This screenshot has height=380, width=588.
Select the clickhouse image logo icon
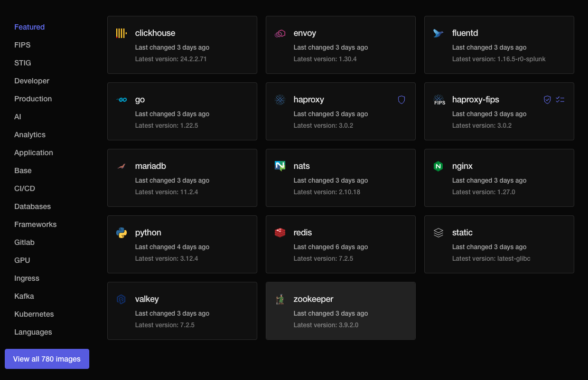(x=121, y=33)
